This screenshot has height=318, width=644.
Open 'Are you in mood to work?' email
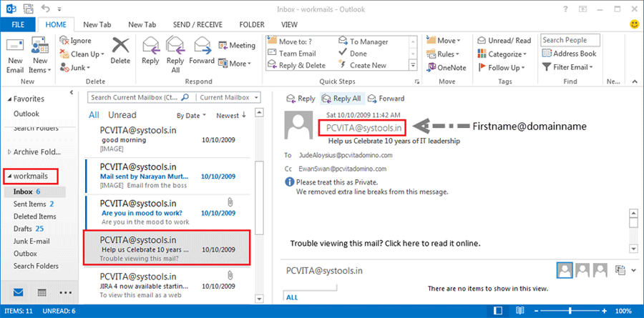tap(167, 212)
